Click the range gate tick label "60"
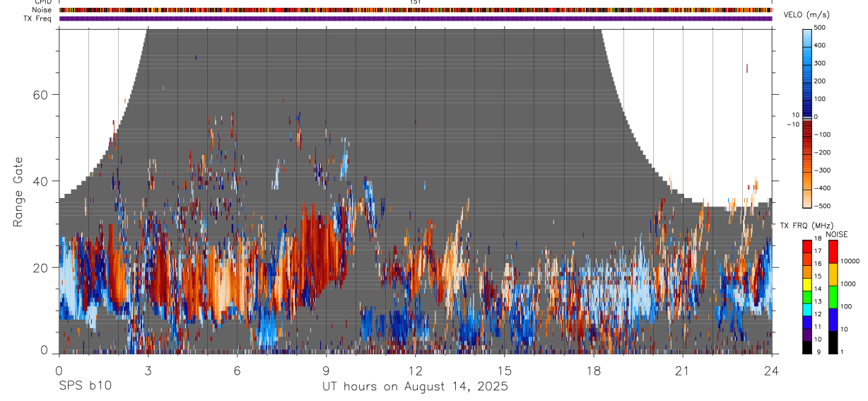This screenshot has height=401, width=868. point(41,95)
